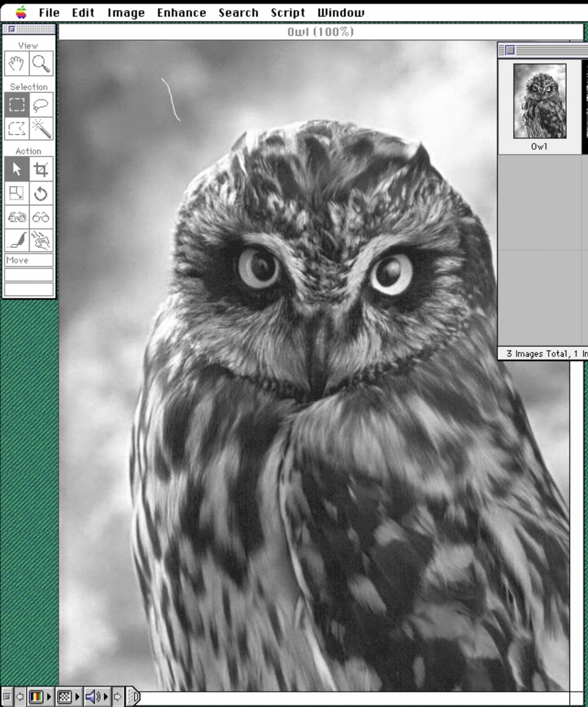
Task: Expand the monitor resolution control strip menu
Action: tap(68, 697)
